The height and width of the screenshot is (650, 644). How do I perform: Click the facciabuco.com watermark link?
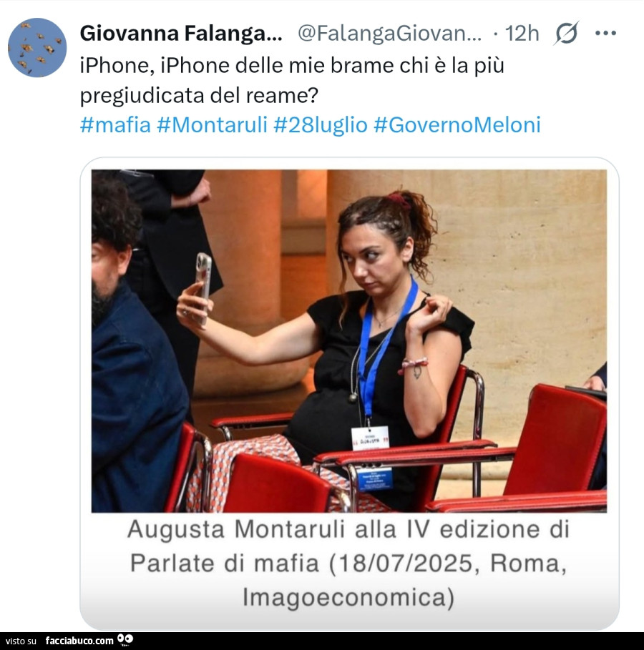point(79,641)
